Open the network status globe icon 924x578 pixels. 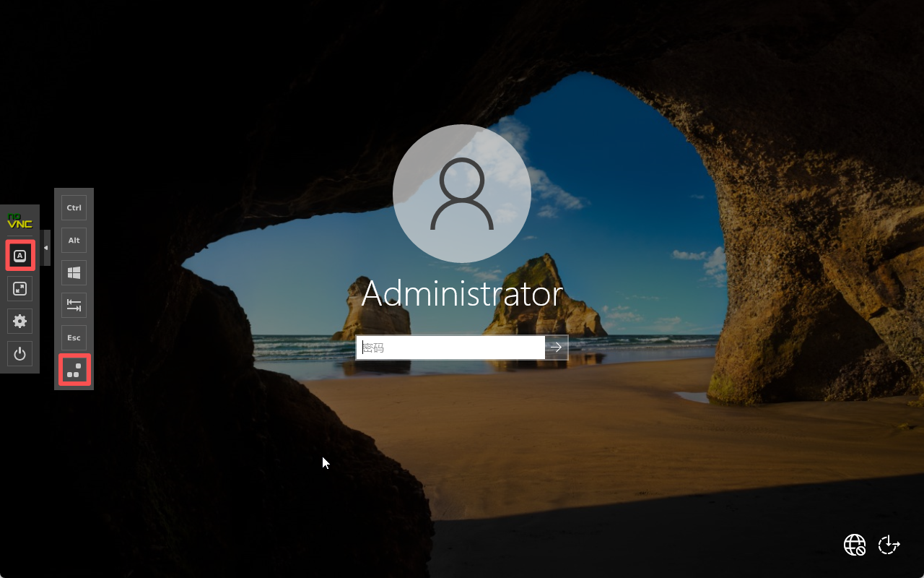(855, 545)
